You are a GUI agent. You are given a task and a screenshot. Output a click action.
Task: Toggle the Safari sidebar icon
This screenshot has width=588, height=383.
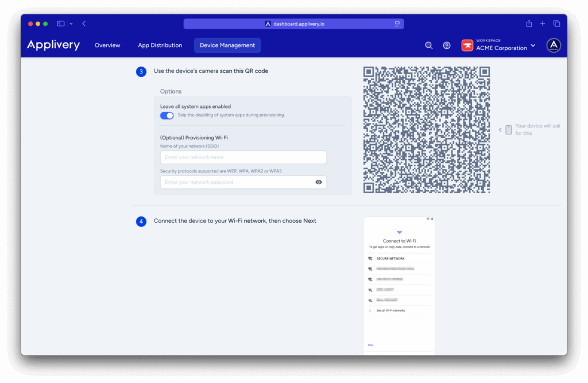tap(61, 24)
